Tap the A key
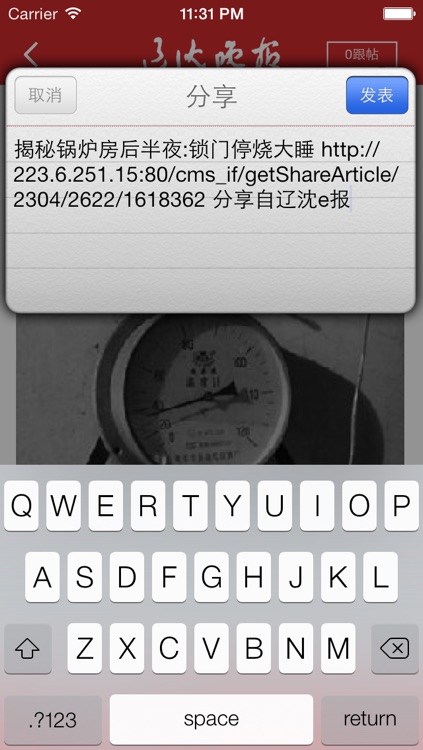 click(x=42, y=577)
